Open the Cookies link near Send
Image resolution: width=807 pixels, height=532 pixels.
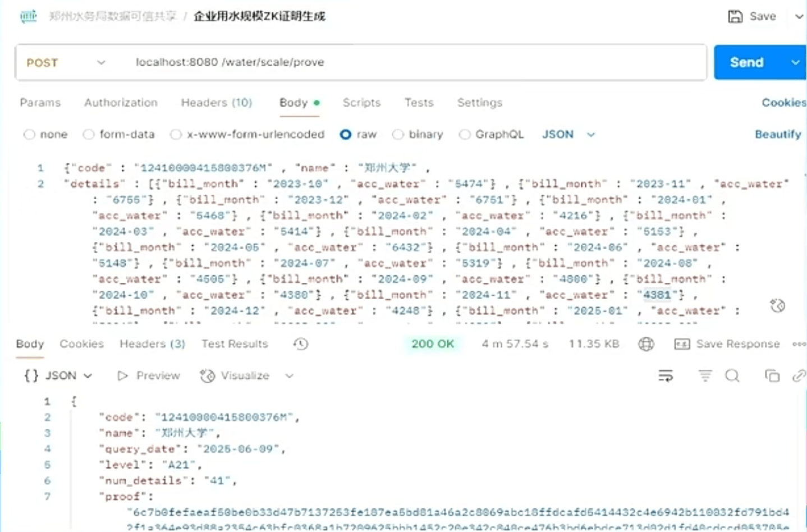point(783,103)
